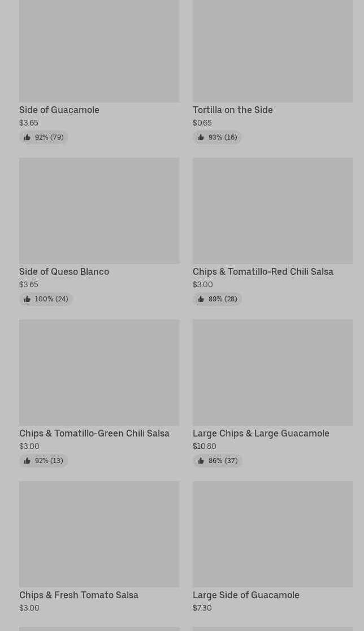Click thumbs-up icon for Large Chips & Large Guacamole

pyautogui.click(x=201, y=461)
